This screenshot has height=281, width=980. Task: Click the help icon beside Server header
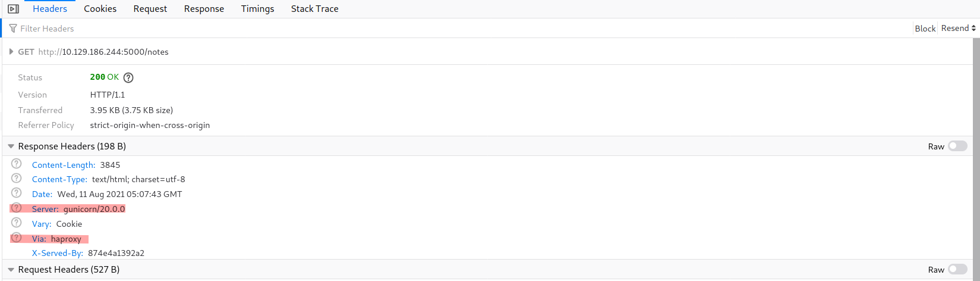(17, 208)
